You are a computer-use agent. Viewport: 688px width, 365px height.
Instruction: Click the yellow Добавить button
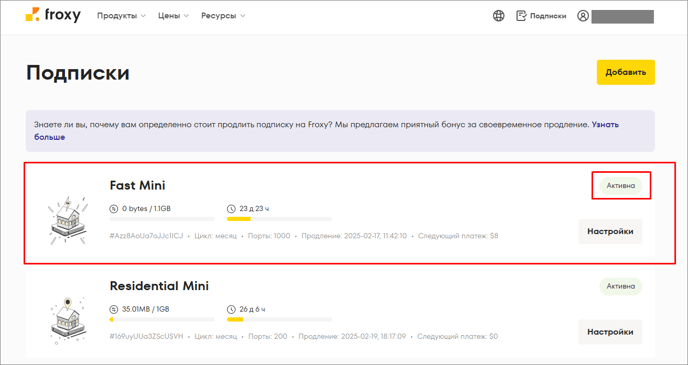[x=626, y=72]
